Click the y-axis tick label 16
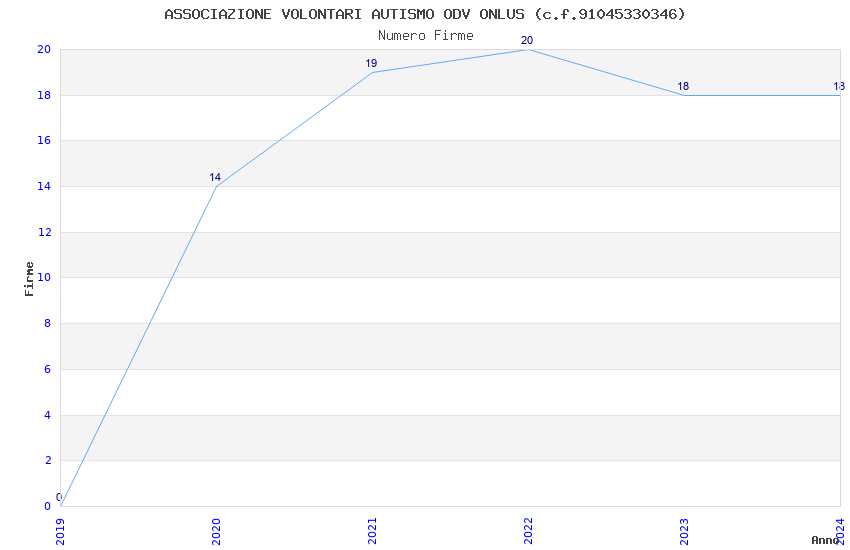 click(x=44, y=140)
